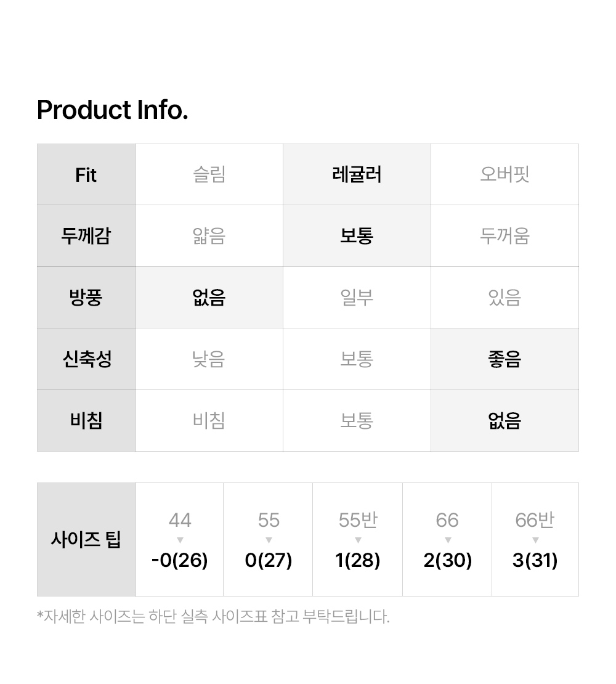Pick 낮음 in the 신축성 row

209,359
